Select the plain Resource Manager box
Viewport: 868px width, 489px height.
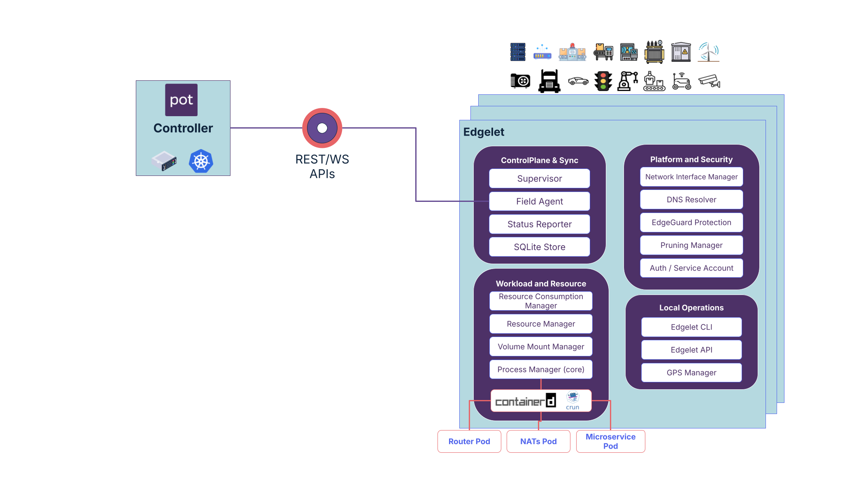tap(541, 324)
